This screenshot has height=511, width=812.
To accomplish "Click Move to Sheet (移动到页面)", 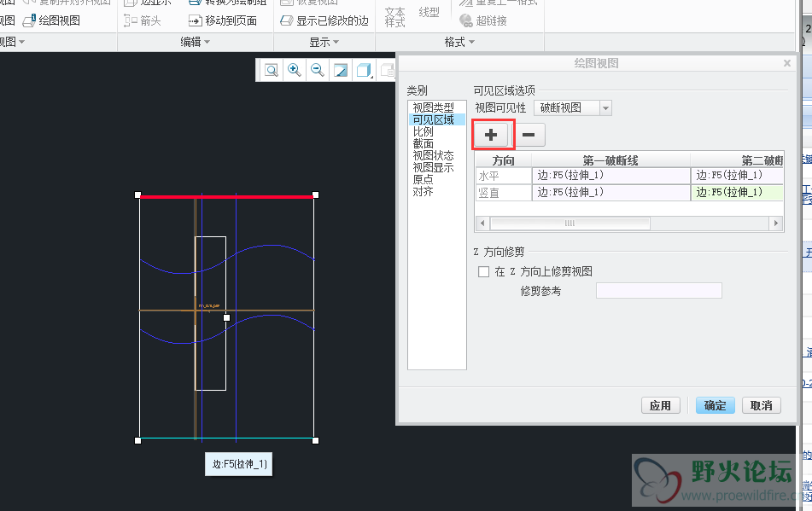I will 223,20.
